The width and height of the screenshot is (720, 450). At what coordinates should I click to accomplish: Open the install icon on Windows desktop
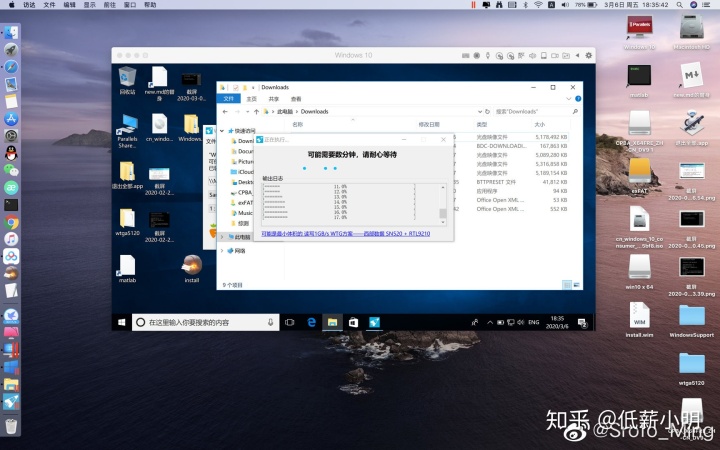point(192,269)
